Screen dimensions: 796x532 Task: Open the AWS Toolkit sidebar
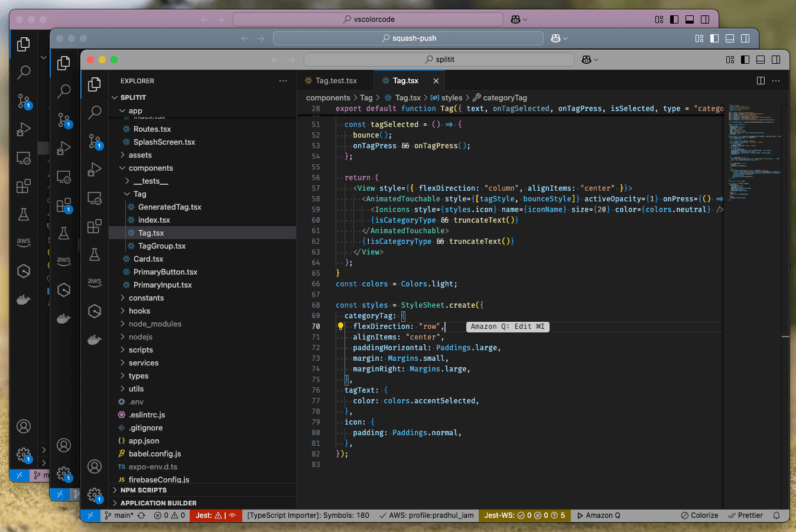pos(95,282)
